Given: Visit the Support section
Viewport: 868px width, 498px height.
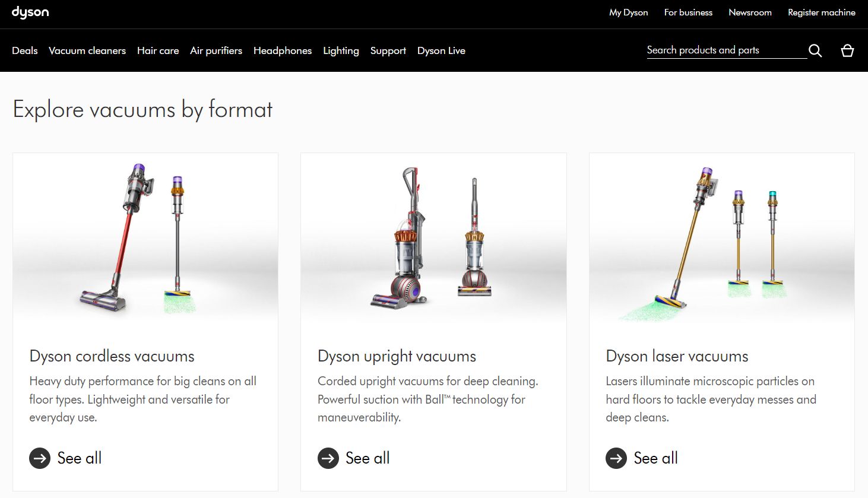Looking at the screenshot, I should (388, 50).
